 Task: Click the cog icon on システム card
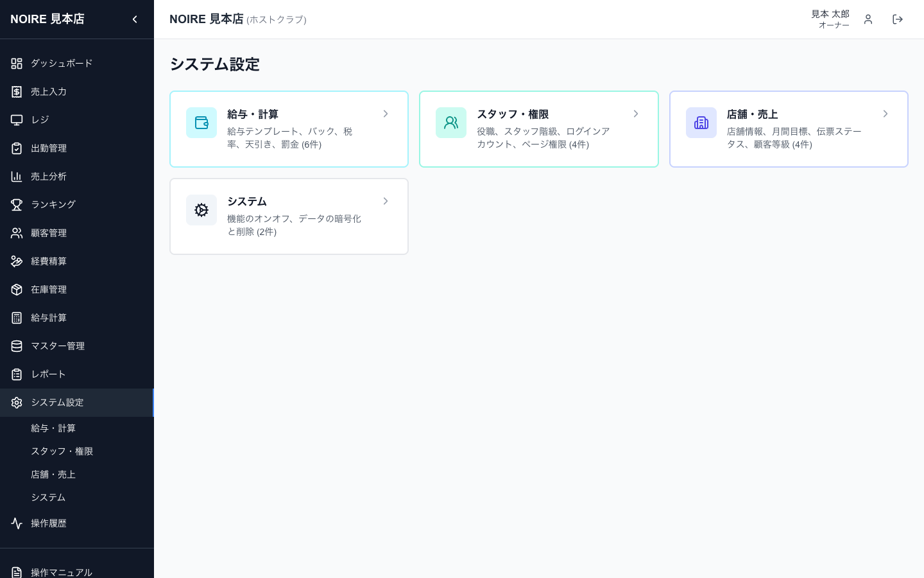201,210
